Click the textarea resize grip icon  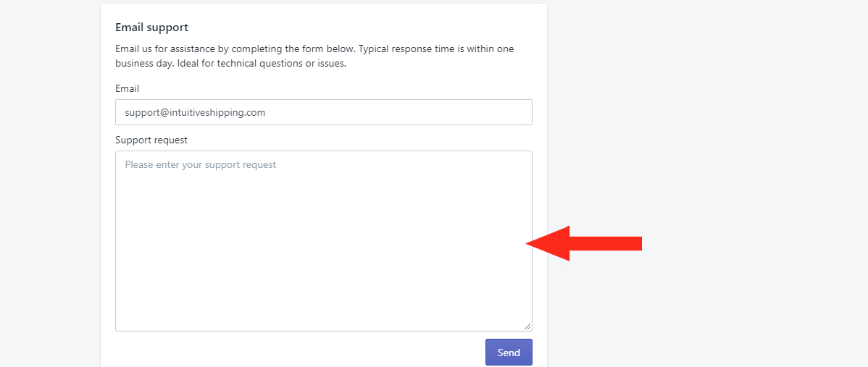pyautogui.click(x=527, y=326)
